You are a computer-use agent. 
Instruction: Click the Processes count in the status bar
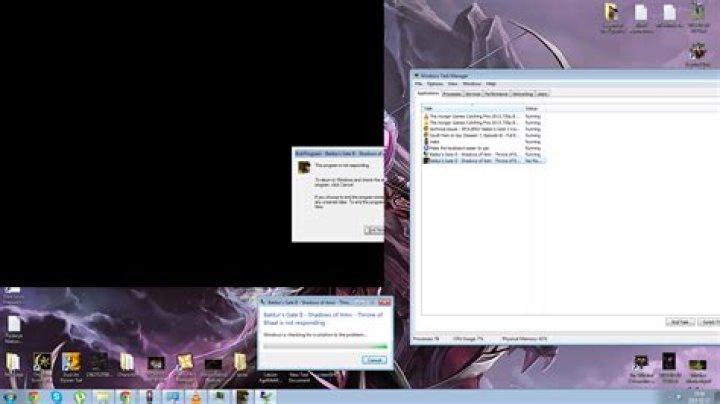[426, 339]
